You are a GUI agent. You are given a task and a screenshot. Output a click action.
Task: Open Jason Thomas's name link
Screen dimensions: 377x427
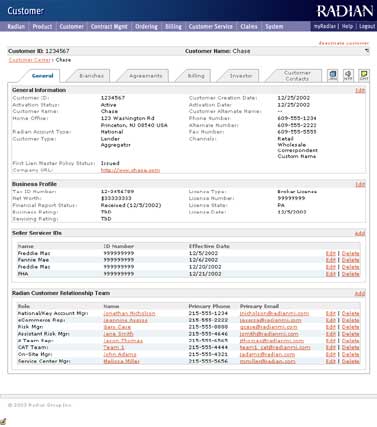click(x=123, y=341)
